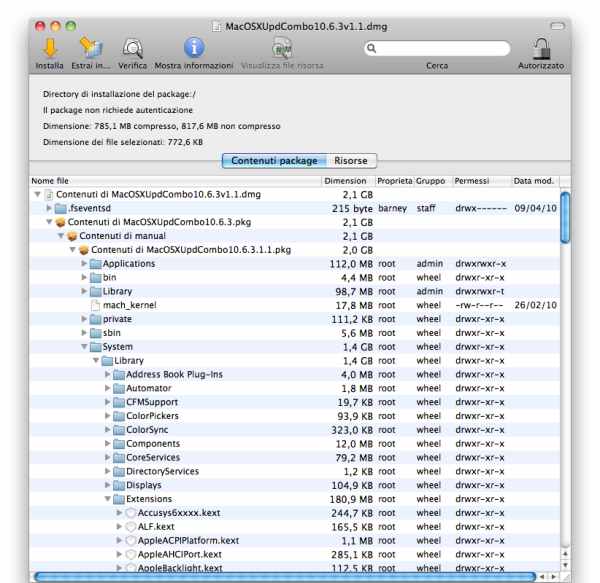Switch to Contenuti package tab
Viewport: 600px width, 583px height.
[x=274, y=161]
